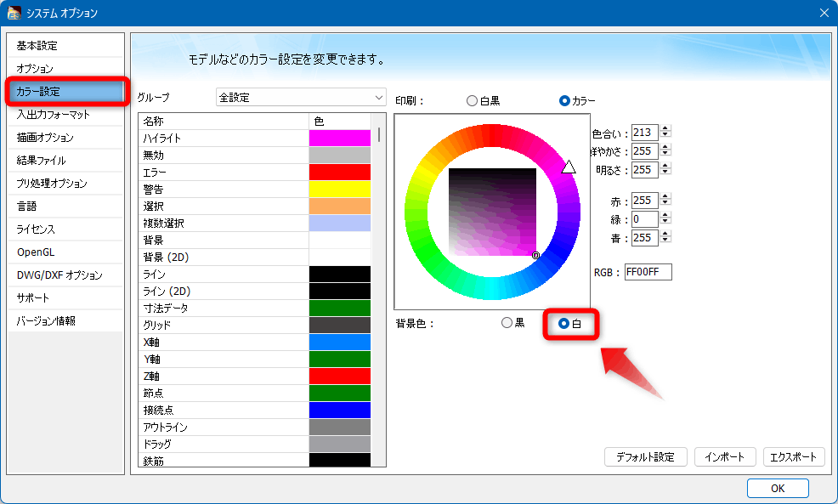Select the 白 background color radio button
Image resolution: width=838 pixels, height=504 pixels.
[x=569, y=323]
